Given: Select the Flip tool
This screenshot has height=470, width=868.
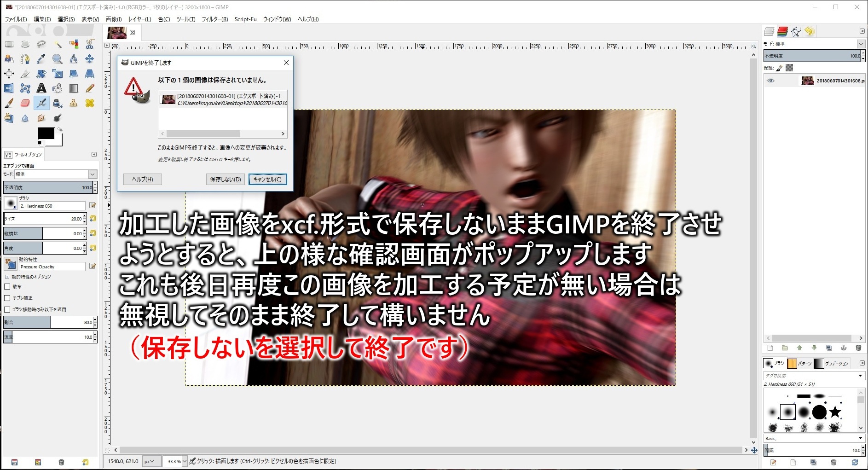Looking at the screenshot, I should pos(9,88).
